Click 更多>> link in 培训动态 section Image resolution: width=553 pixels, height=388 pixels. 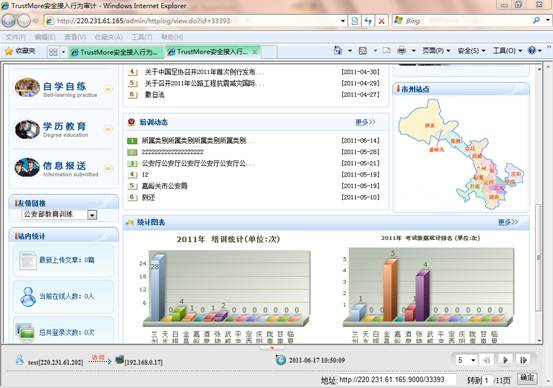click(x=365, y=122)
